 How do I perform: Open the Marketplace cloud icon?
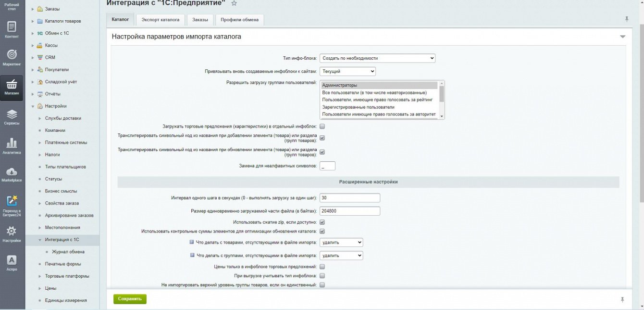(12, 172)
